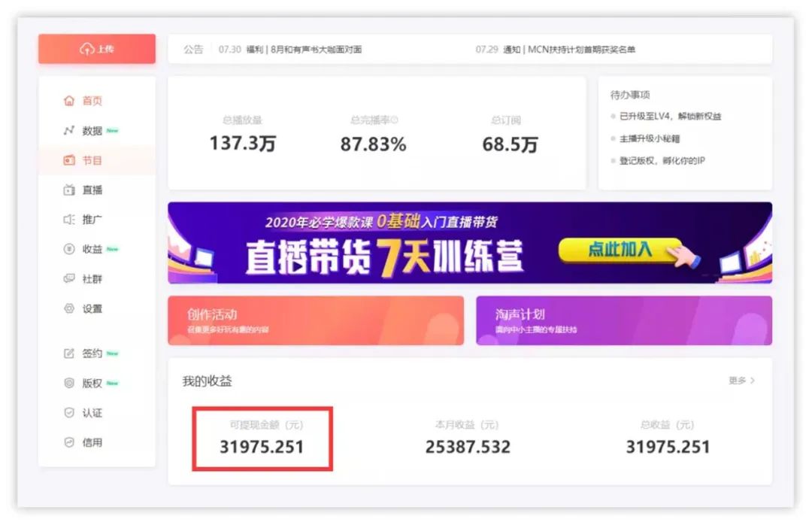Click the yellow 点此加入 banner button
The height and width of the screenshot is (525, 812).
click(x=620, y=250)
